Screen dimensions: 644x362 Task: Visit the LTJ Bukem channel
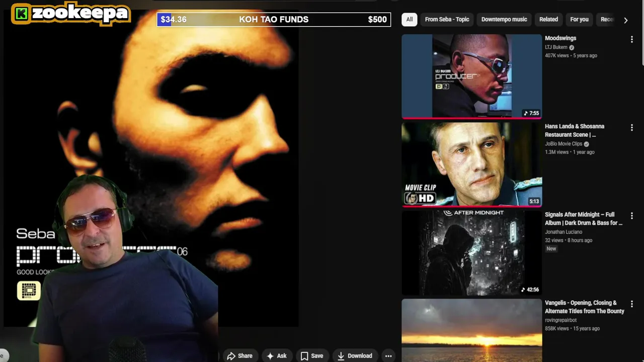[556, 47]
